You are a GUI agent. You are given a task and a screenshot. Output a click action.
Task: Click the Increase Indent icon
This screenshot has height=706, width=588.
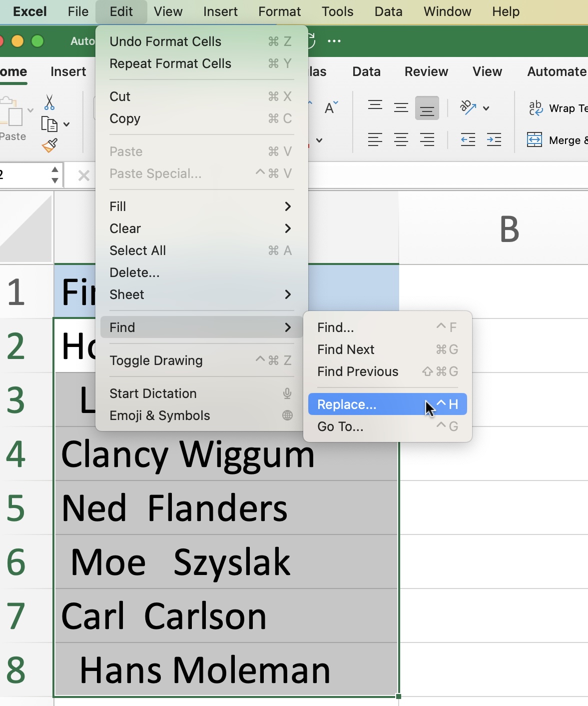494,139
